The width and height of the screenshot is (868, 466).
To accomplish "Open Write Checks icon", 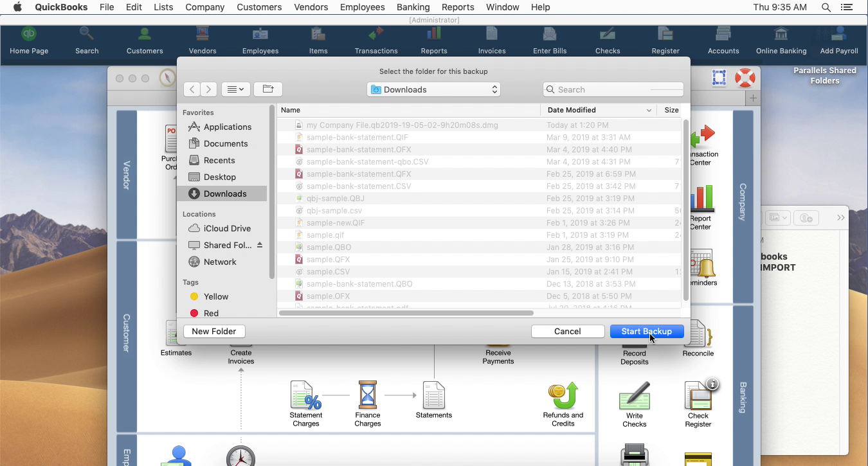I will (635, 404).
